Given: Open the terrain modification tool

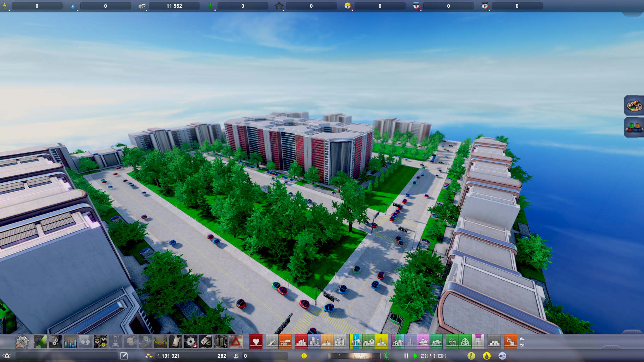Looking at the screenshot, I should pos(40,341).
